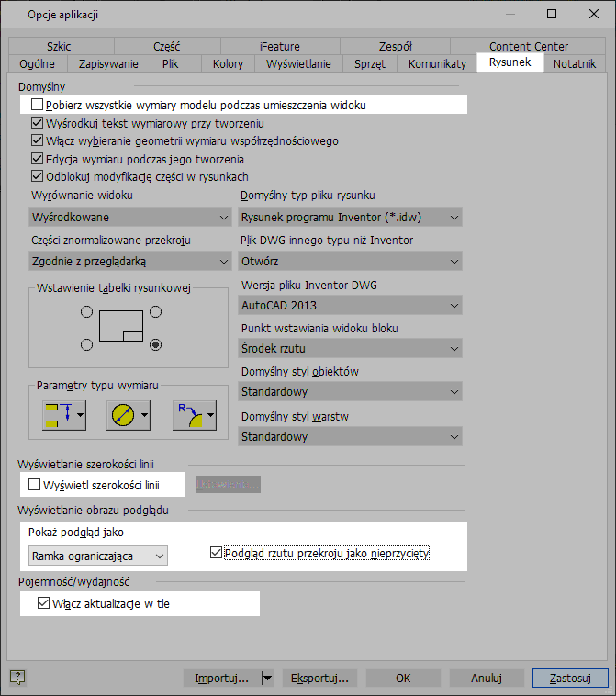Confirm with the OK button

point(403,679)
